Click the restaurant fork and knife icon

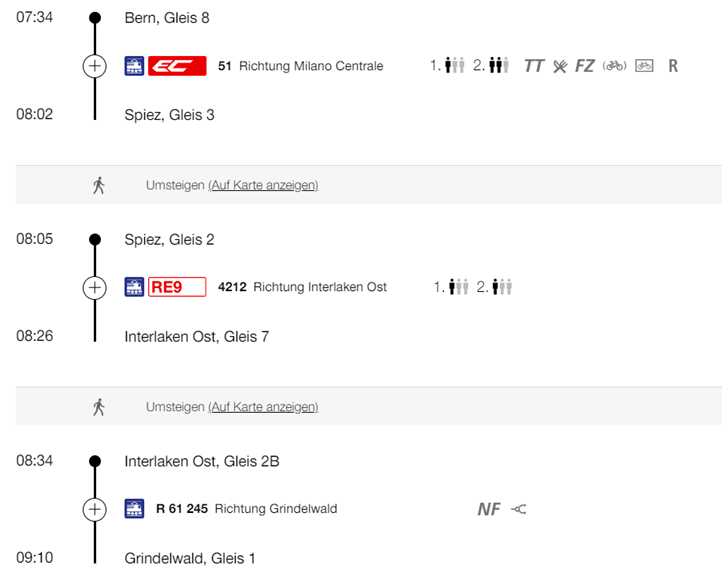(x=560, y=66)
